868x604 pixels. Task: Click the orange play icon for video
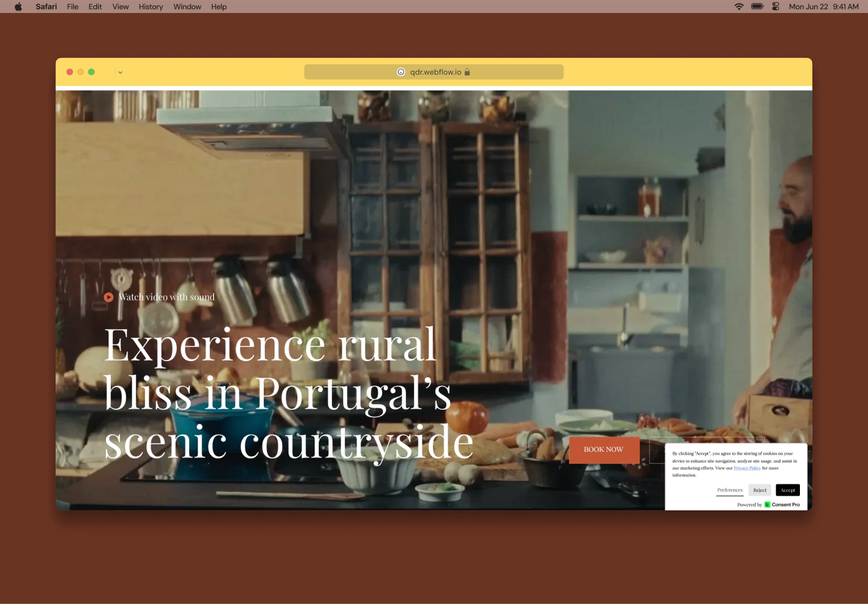[108, 297]
